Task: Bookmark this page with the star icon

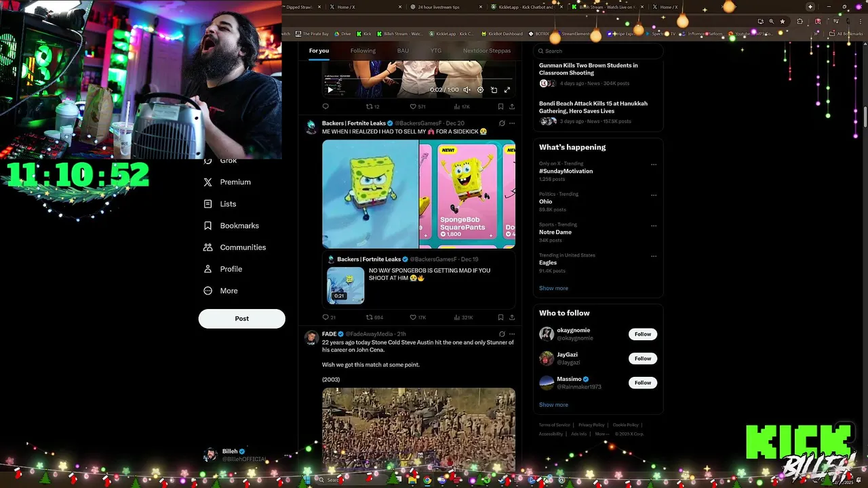Action: [x=783, y=21]
